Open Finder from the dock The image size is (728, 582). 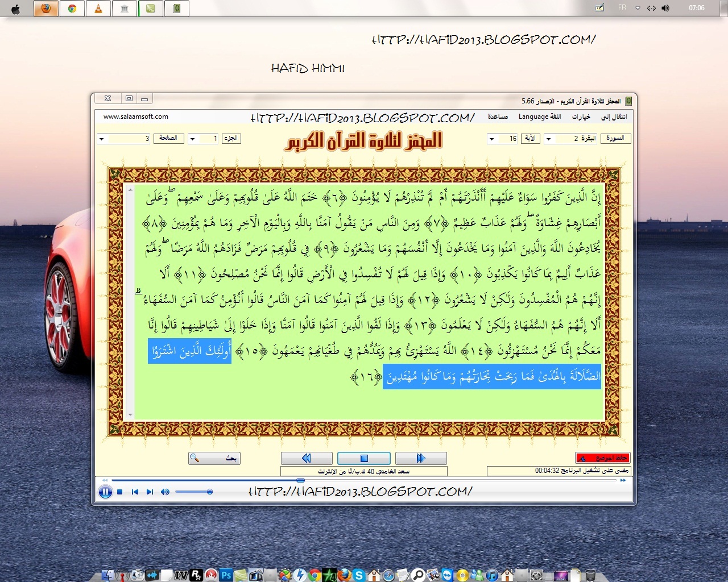[108, 575]
